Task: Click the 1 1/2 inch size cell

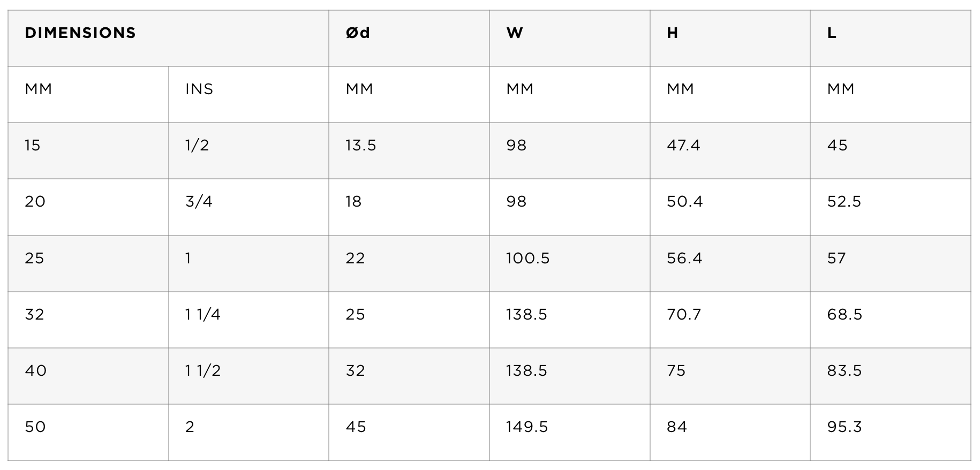Action: coord(248,376)
